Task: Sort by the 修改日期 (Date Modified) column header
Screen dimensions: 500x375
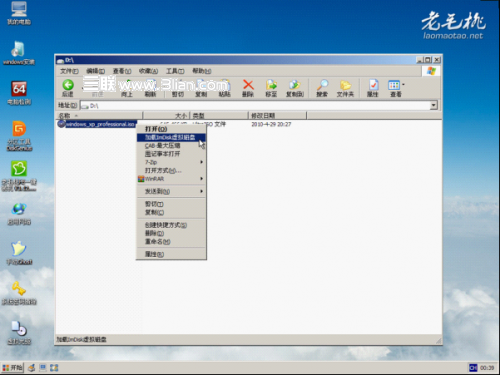Action: [x=277, y=116]
